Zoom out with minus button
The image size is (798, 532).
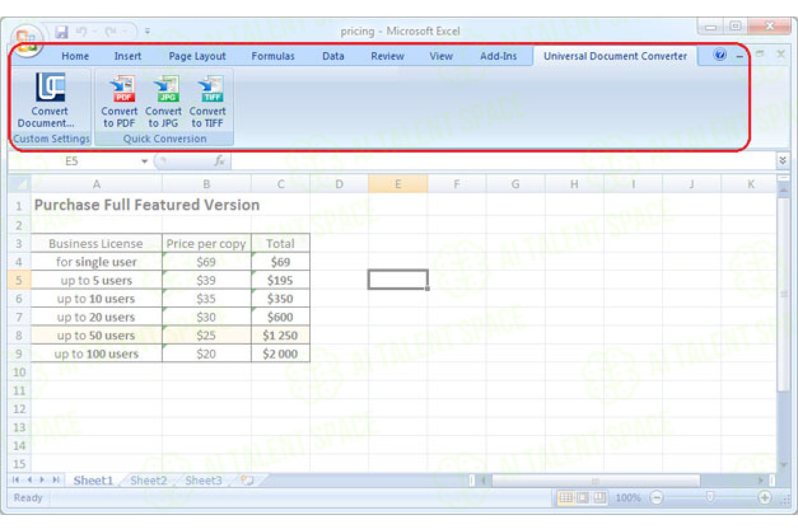(x=657, y=498)
